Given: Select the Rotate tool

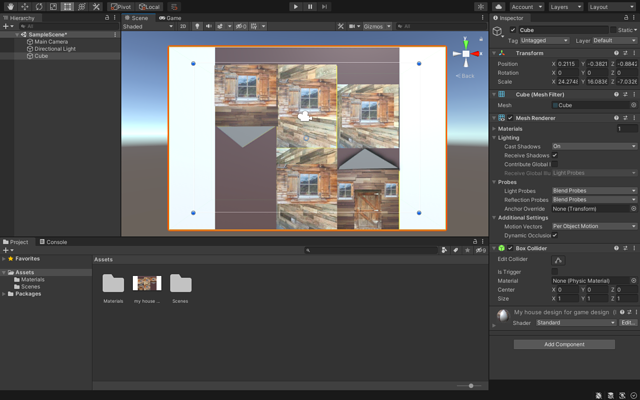Looking at the screenshot, I should coord(39,7).
